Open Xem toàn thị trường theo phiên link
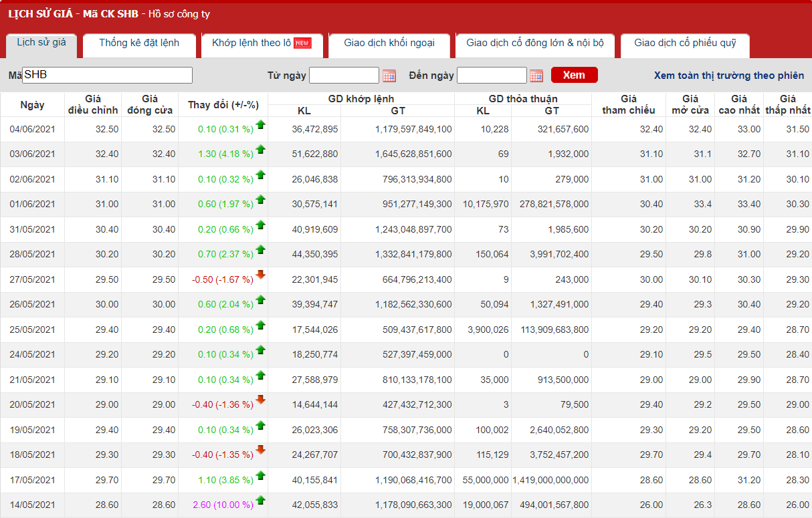The width and height of the screenshot is (812, 518). [x=729, y=76]
